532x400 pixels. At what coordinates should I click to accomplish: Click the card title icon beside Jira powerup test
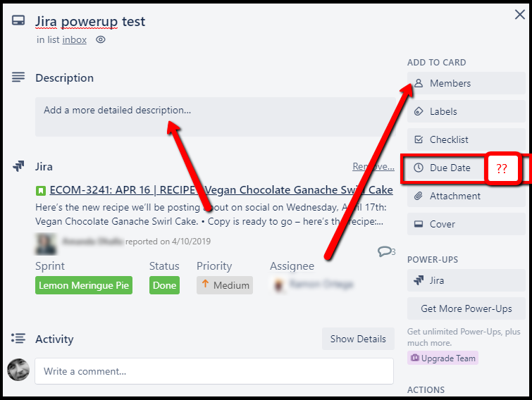[18, 20]
